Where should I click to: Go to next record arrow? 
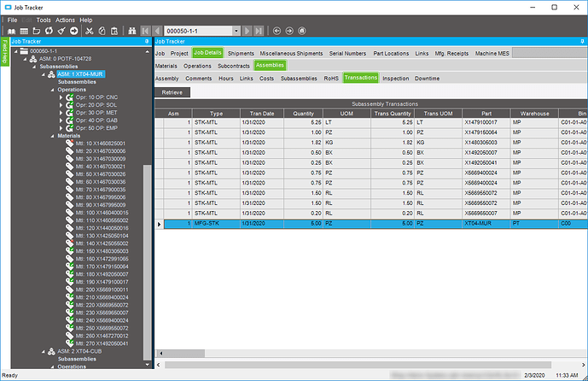pyautogui.click(x=247, y=31)
